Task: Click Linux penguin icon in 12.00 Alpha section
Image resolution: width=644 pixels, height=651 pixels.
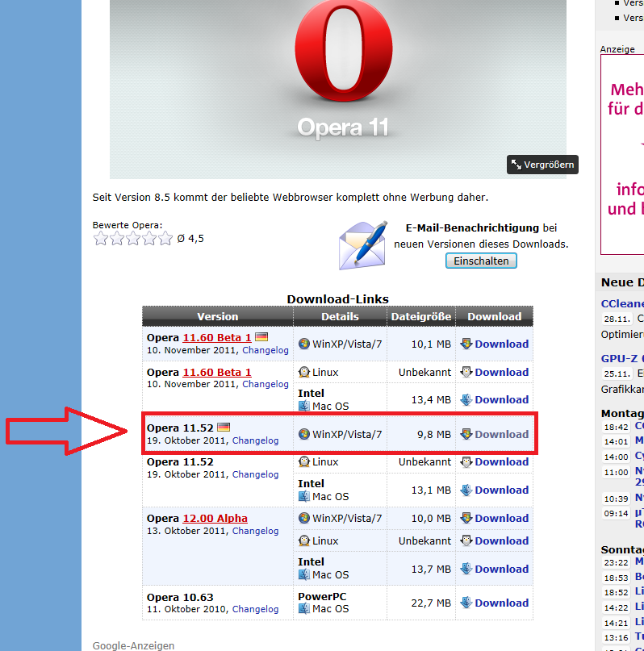Action: [304, 540]
